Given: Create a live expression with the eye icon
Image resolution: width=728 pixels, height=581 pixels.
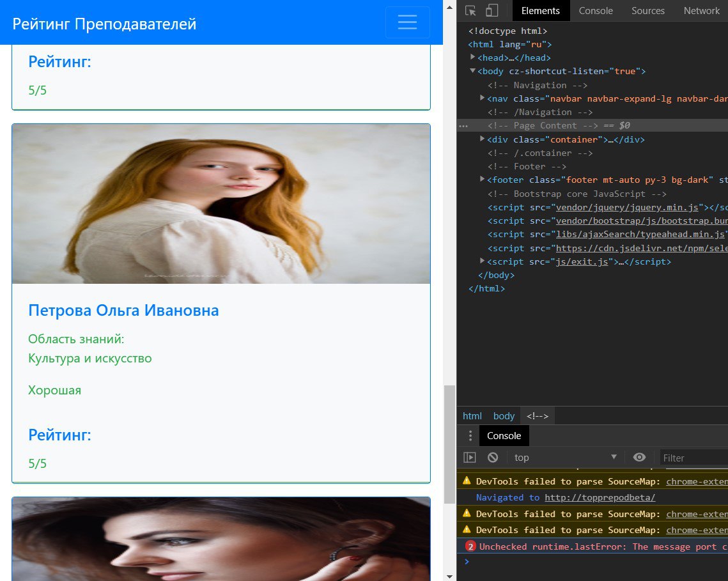Looking at the screenshot, I should (639, 458).
